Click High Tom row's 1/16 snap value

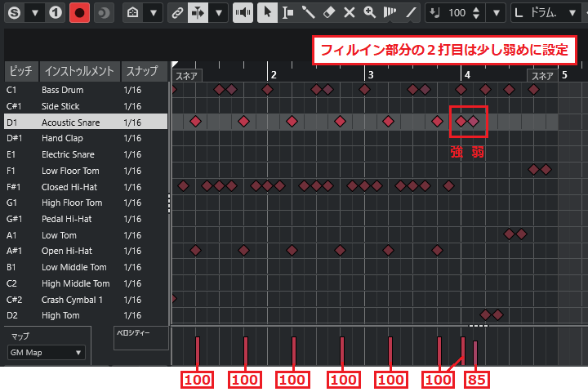[133, 315]
